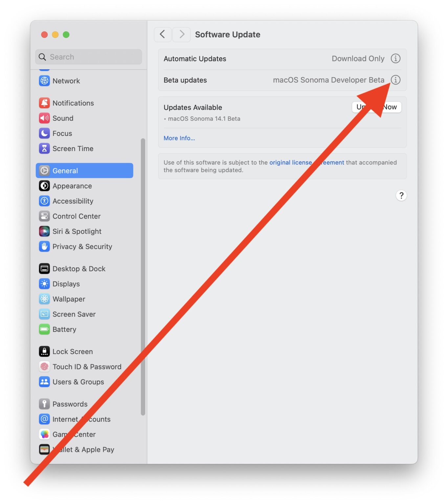Open the Accessibility icon
The height and width of the screenshot is (504, 448).
(44, 201)
